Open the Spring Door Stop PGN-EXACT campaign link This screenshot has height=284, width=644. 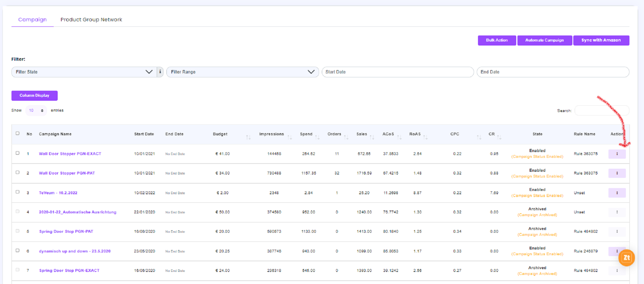click(69, 270)
